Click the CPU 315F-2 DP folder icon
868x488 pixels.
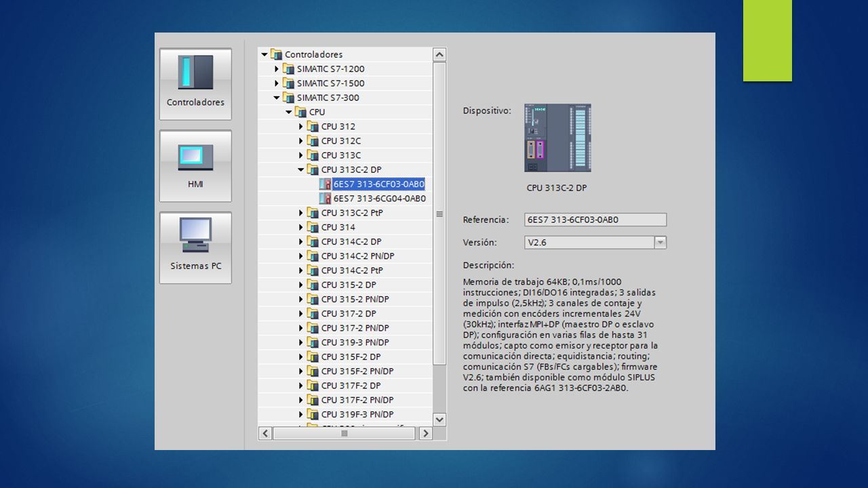coord(313,357)
